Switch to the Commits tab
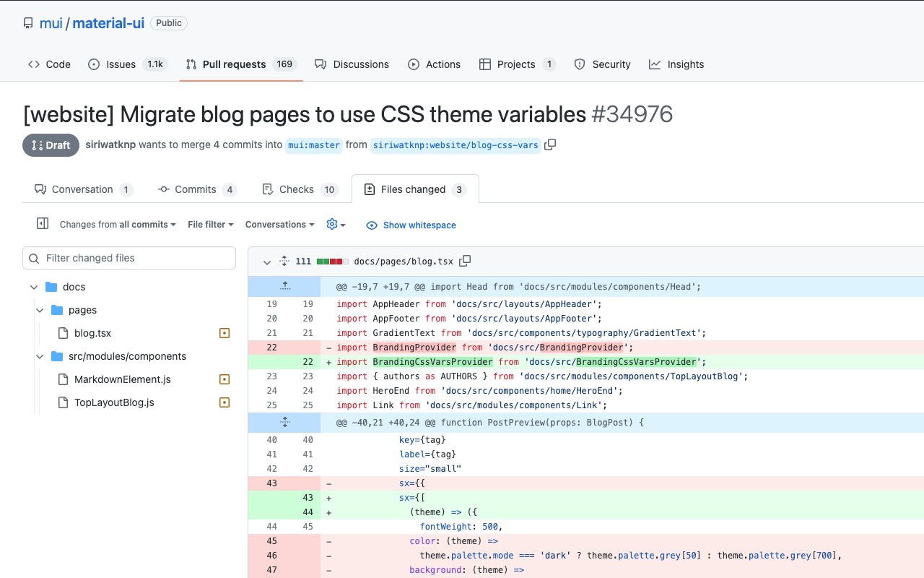This screenshot has height=578, width=924. [x=196, y=189]
